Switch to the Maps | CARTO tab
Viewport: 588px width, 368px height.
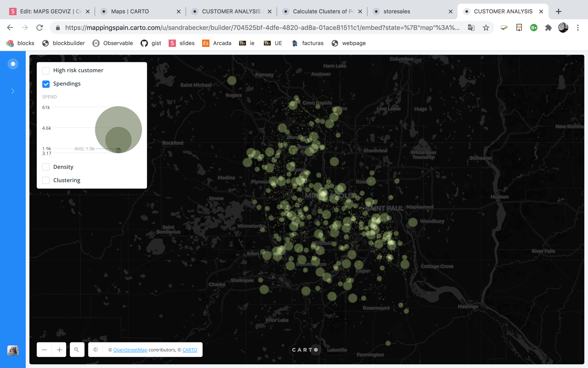coord(130,11)
